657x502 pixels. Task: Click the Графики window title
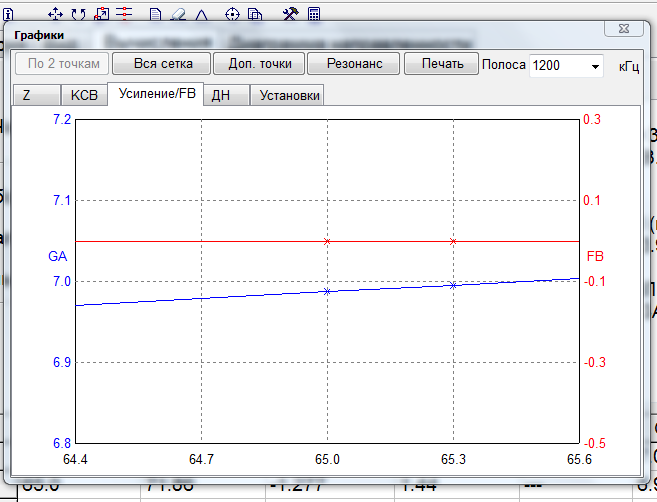click(39, 35)
